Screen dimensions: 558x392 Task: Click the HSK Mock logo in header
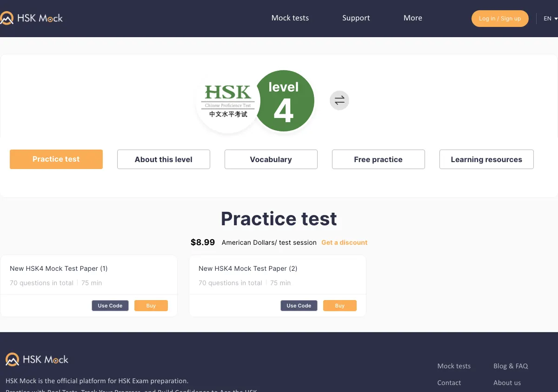tap(32, 19)
